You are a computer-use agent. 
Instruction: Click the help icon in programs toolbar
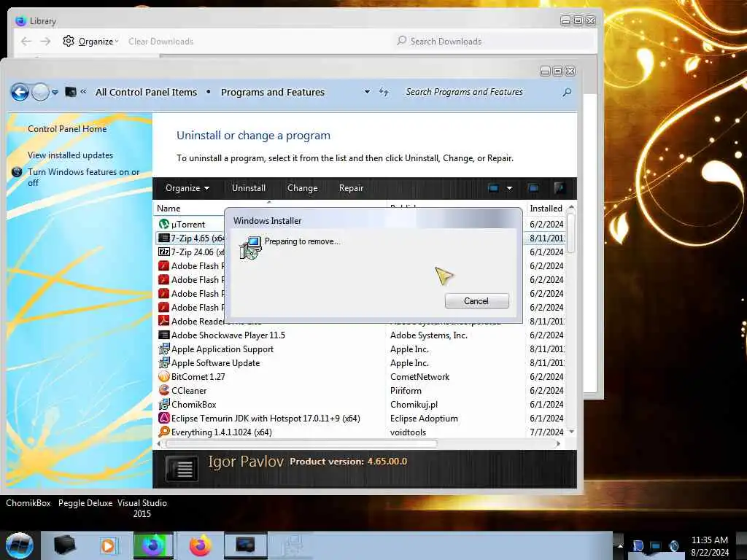tap(560, 188)
